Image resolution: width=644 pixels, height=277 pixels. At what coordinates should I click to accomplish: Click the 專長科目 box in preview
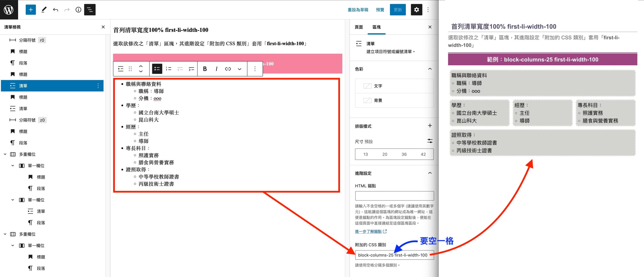click(606, 113)
